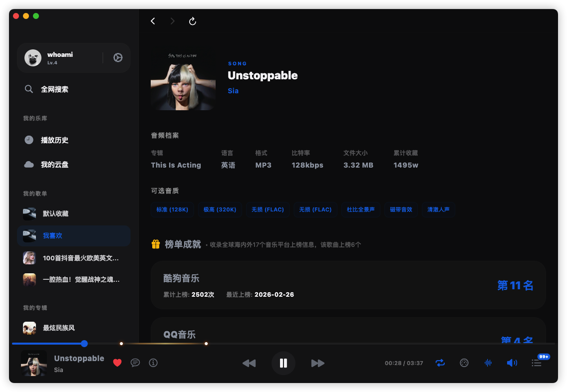Open 全网搜索 search
The image size is (567, 392).
point(74,89)
